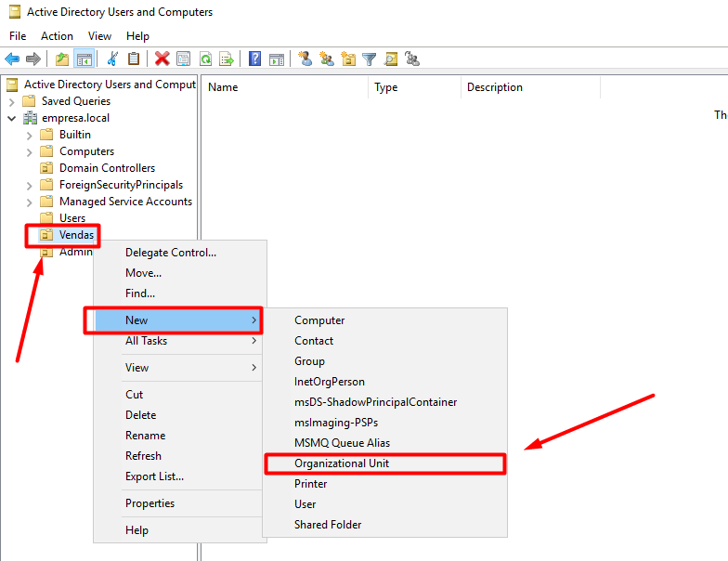Click the blue Help question-mark icon
Screen dimensions: 728x561
(x=254, y=59)
